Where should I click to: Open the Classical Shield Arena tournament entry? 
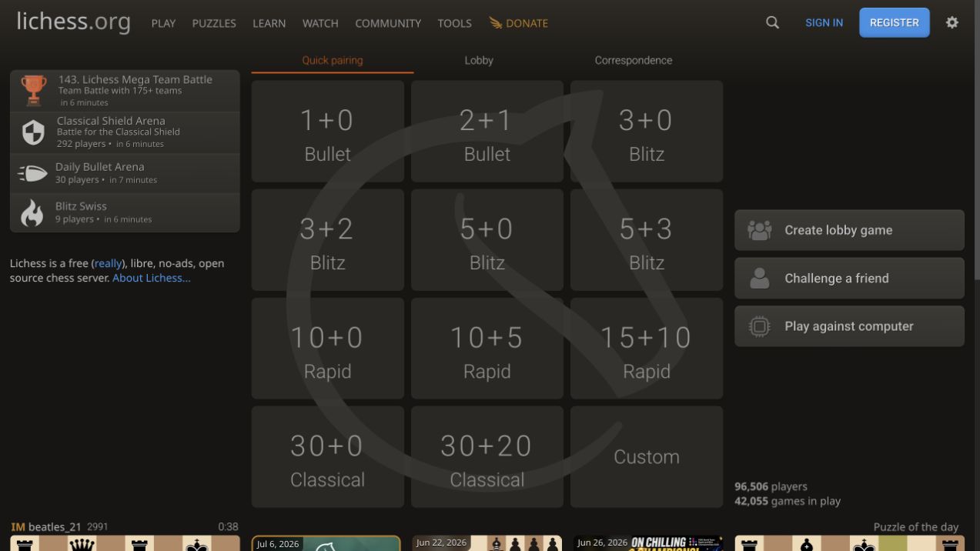click(125, 132)
